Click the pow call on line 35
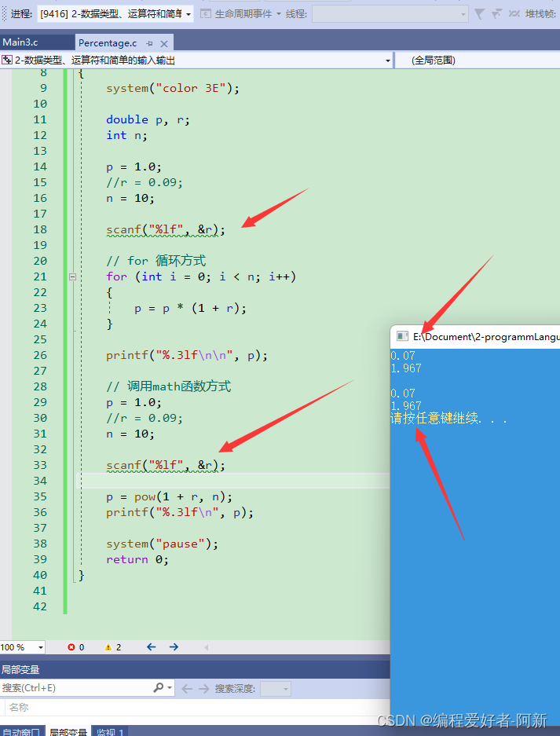Image resolution: width=560 pixels, height=736 pixels. pos(169,496)
